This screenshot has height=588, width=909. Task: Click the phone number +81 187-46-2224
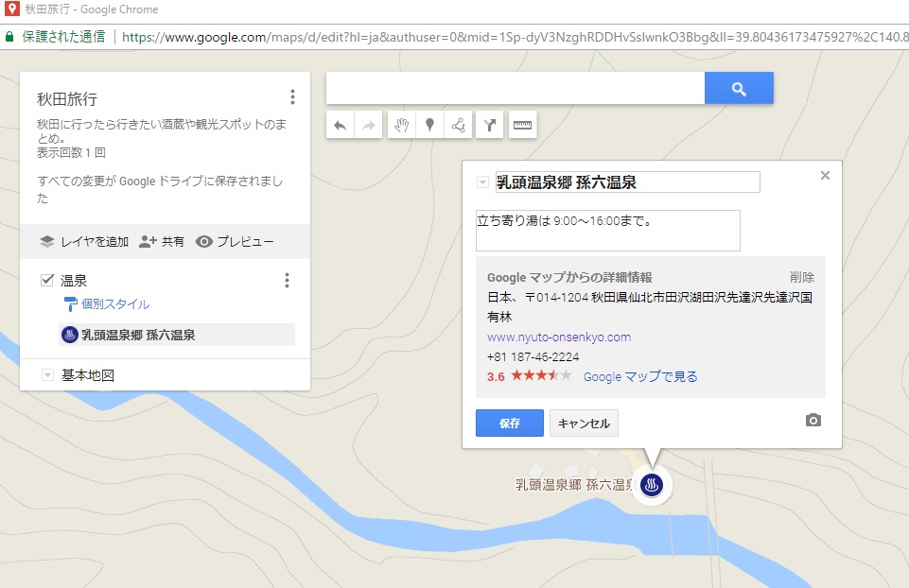533,356
